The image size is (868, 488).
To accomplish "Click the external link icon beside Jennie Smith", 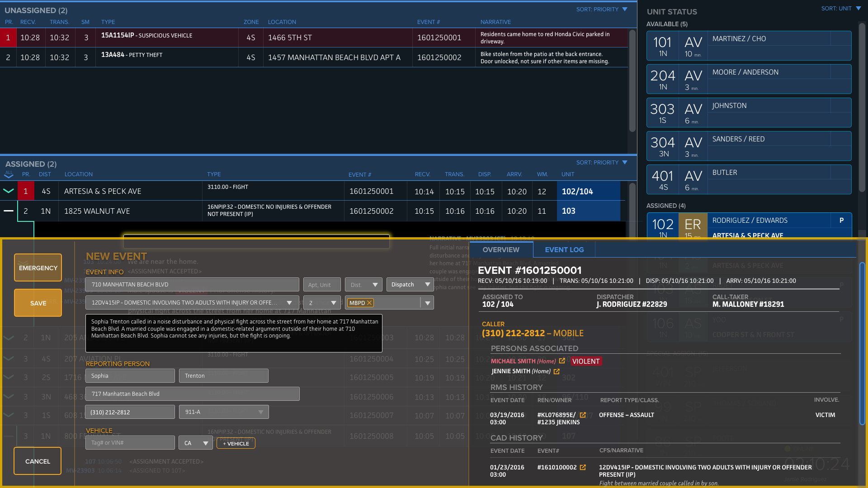I will [557, 371].
